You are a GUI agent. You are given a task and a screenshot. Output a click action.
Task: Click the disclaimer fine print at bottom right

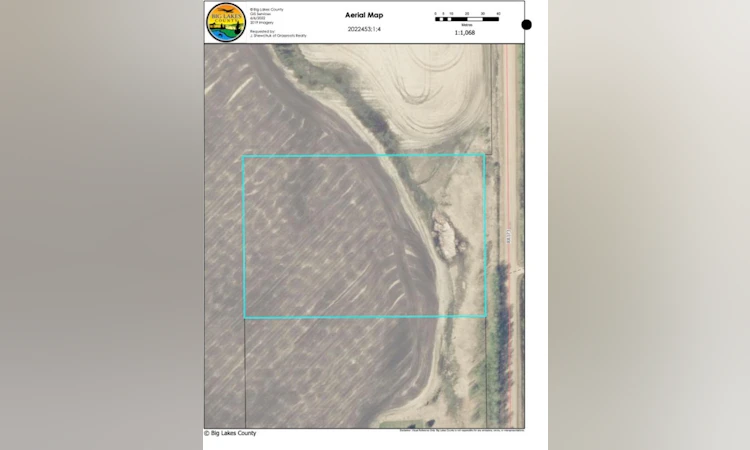(462, 430)
